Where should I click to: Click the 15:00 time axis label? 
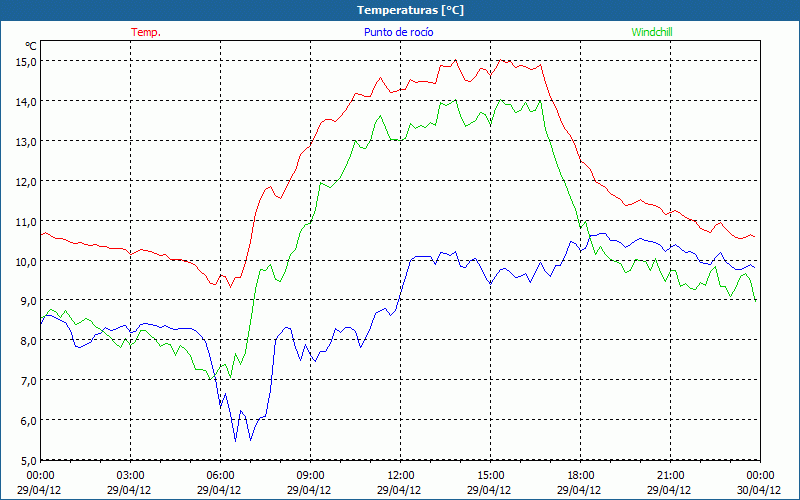coord(490,476)
